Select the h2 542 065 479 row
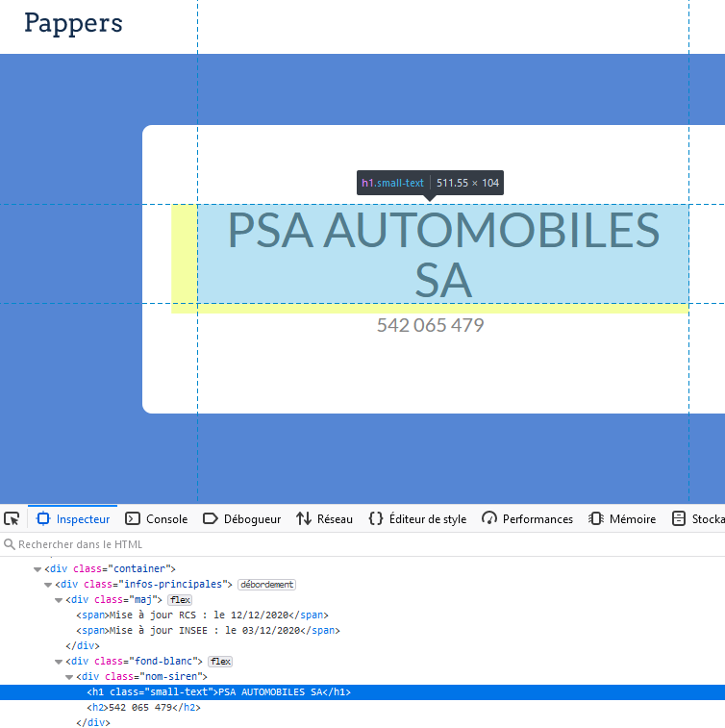This screenshot has width=725, height=728. pos(362,708)
